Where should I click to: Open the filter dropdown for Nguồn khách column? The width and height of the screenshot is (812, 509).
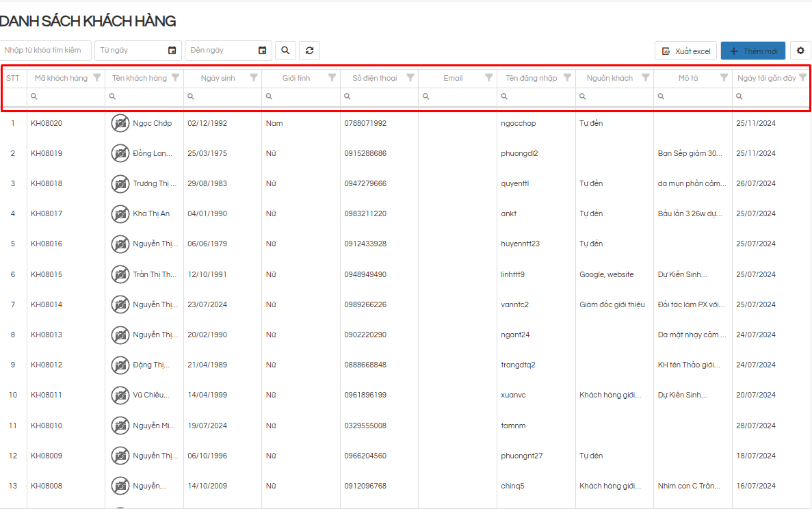(x=645, y=77)
